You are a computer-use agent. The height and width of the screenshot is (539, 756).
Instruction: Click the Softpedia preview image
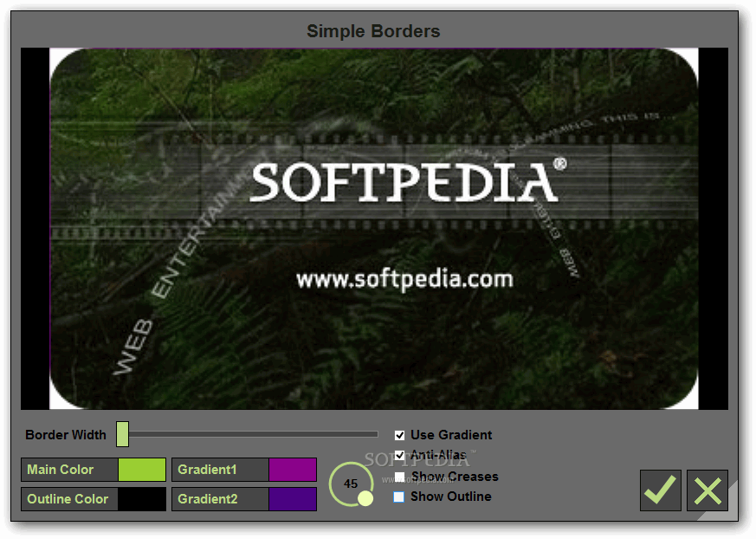374,229
